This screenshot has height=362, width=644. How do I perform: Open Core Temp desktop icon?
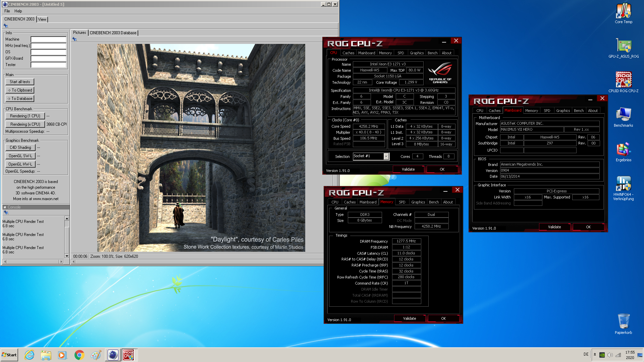[624, 13]
